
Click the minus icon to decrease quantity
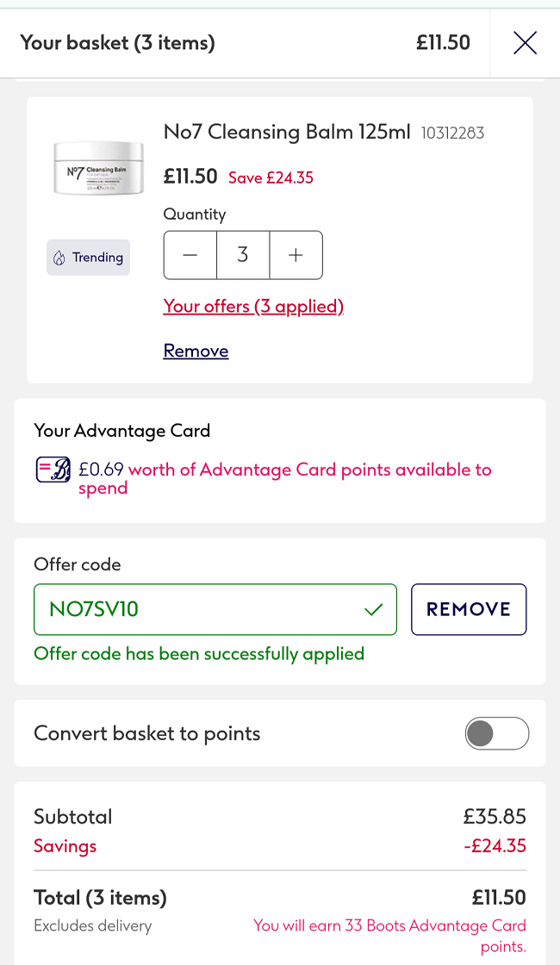coord(190,255)
